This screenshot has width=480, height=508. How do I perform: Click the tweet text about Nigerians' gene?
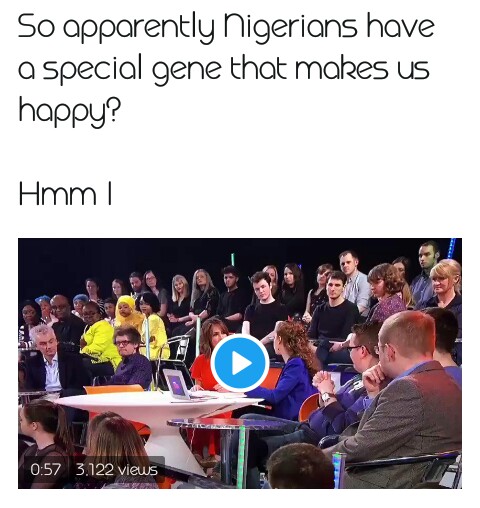click(226, 68)
